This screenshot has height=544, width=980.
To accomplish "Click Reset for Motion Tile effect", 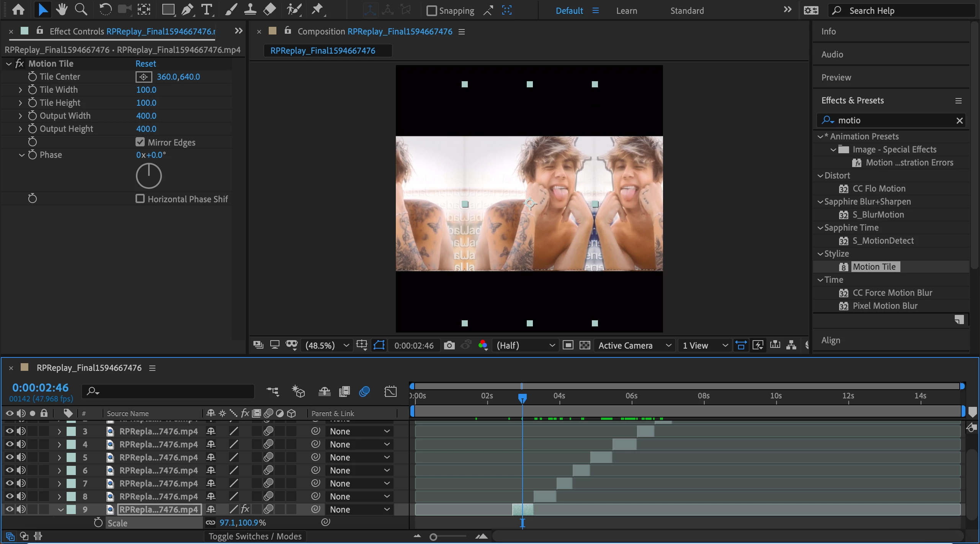I will tap(145, 64).
